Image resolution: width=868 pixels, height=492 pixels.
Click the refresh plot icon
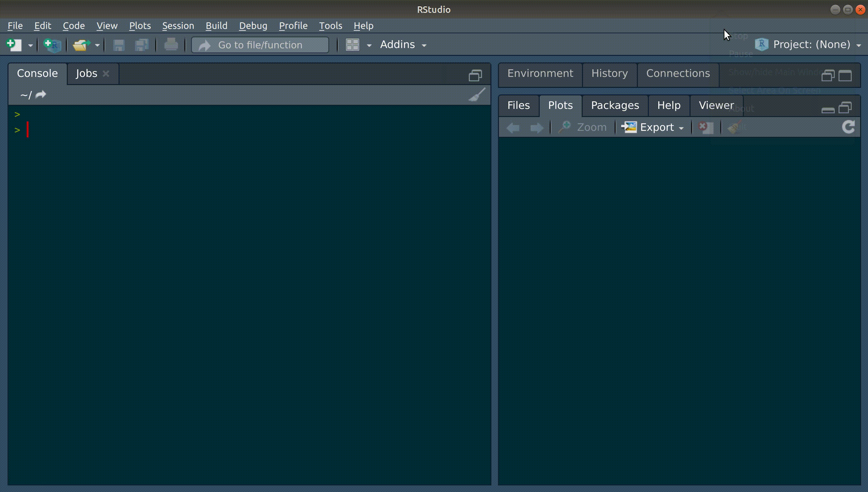click(x=848, y=127)
